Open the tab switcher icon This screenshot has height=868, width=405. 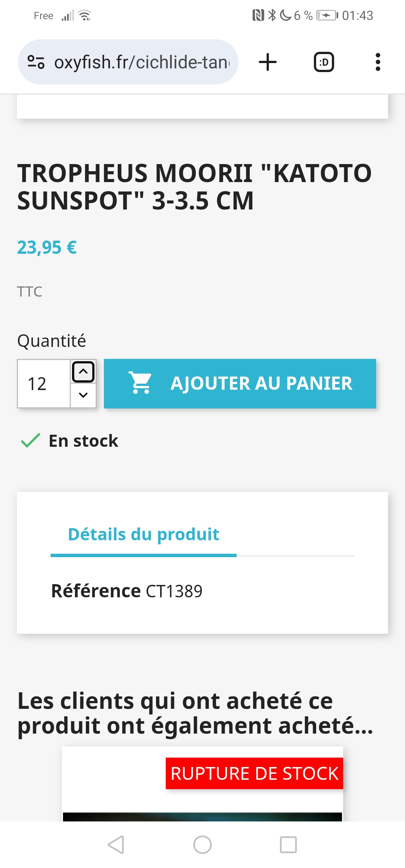click(324, 62)
